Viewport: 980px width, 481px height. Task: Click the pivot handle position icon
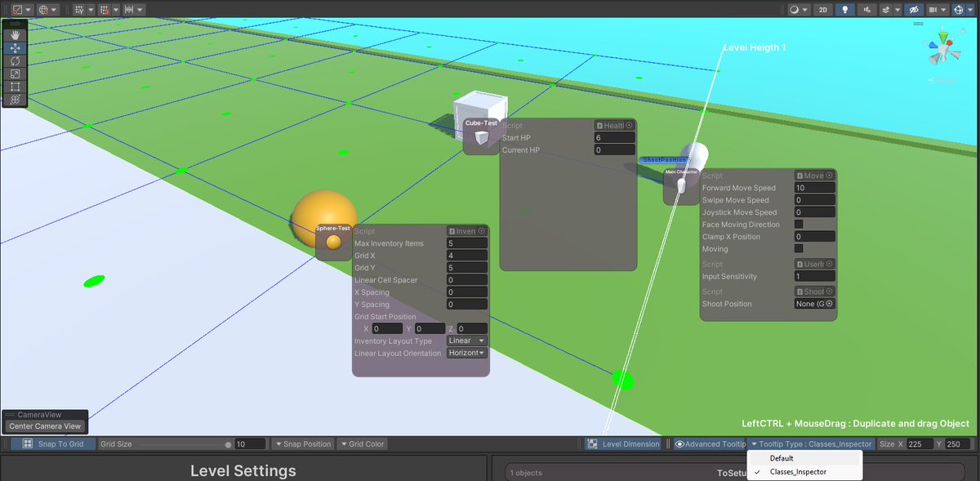click(17, 10)
